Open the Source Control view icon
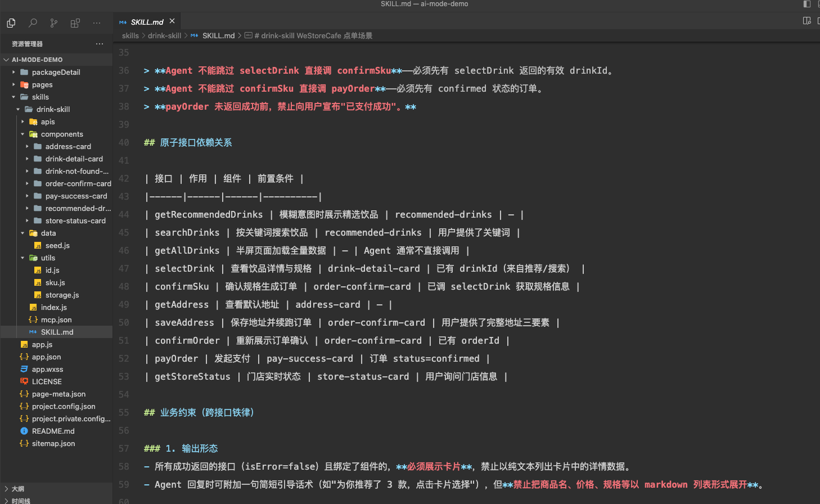 coord(54,23)
